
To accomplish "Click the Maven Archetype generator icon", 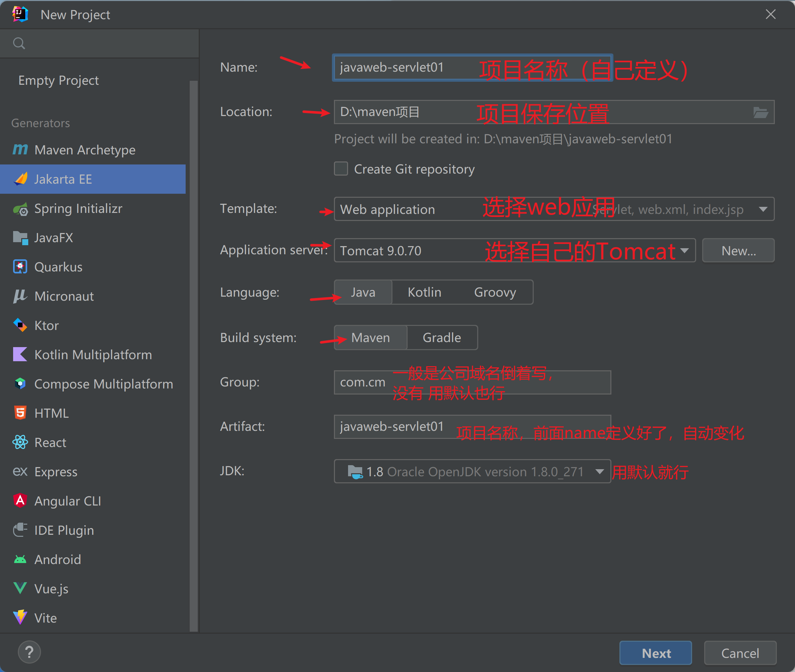I will point(20,149).
